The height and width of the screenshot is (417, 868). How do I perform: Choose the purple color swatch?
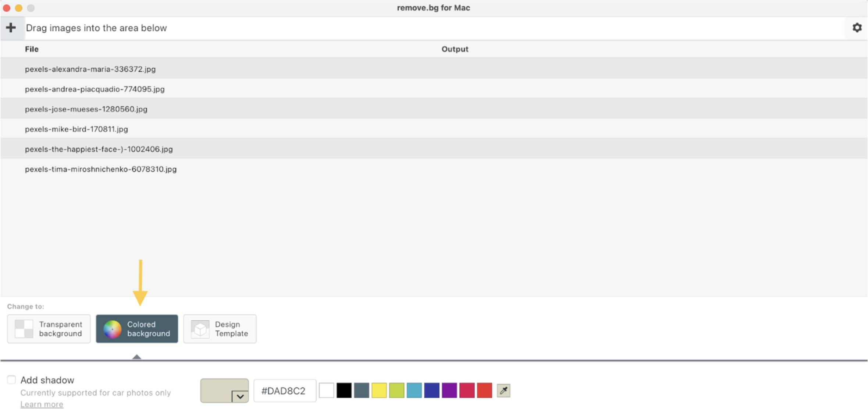449,391
